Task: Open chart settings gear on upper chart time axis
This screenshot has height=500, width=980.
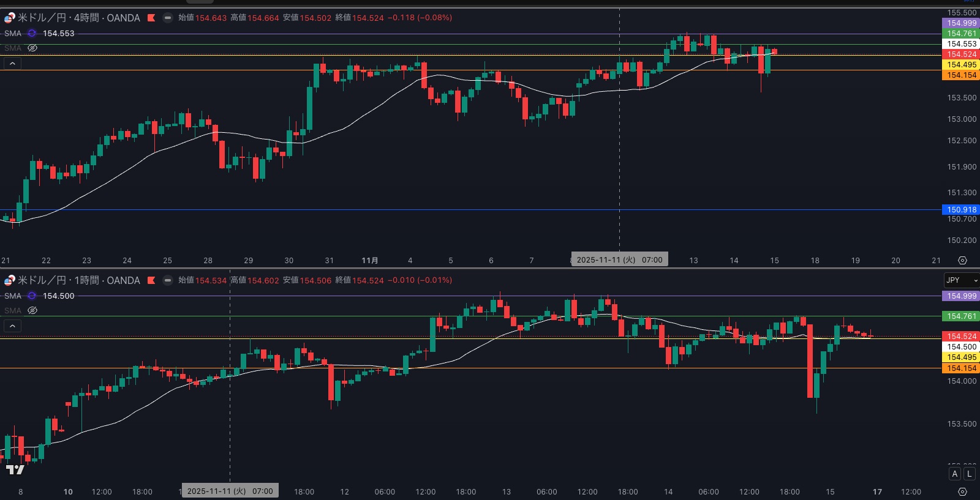Action: [962, 261]
